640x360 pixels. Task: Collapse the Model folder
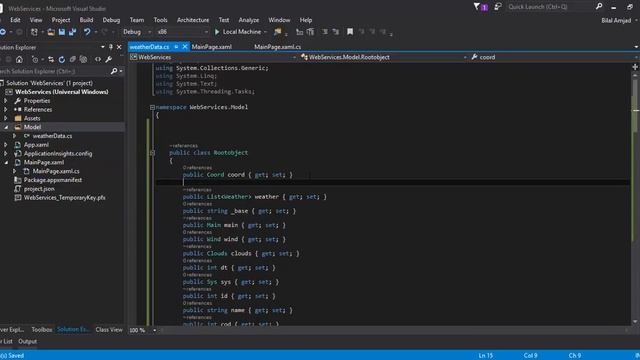click(x=6, y=127)
